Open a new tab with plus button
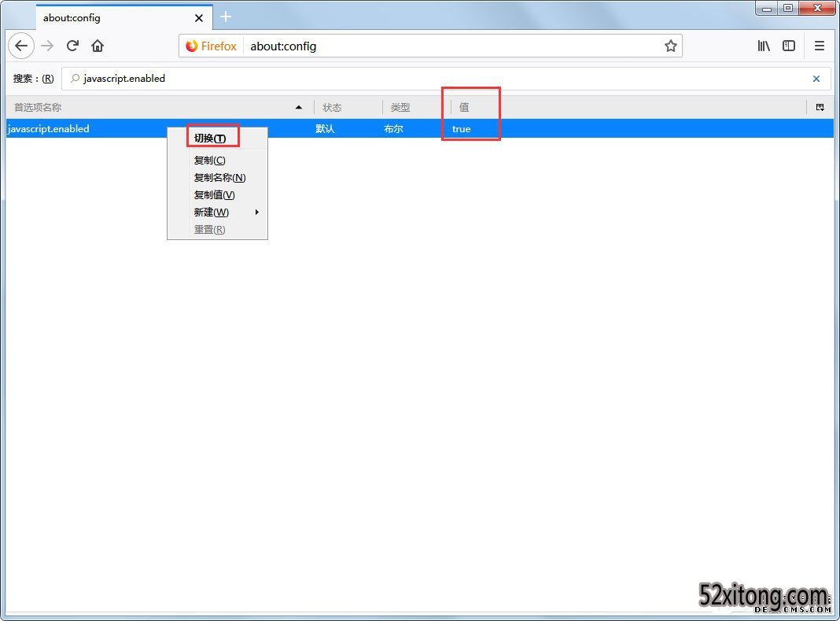The width and height of the screenshot is (840, 621). 226,17
